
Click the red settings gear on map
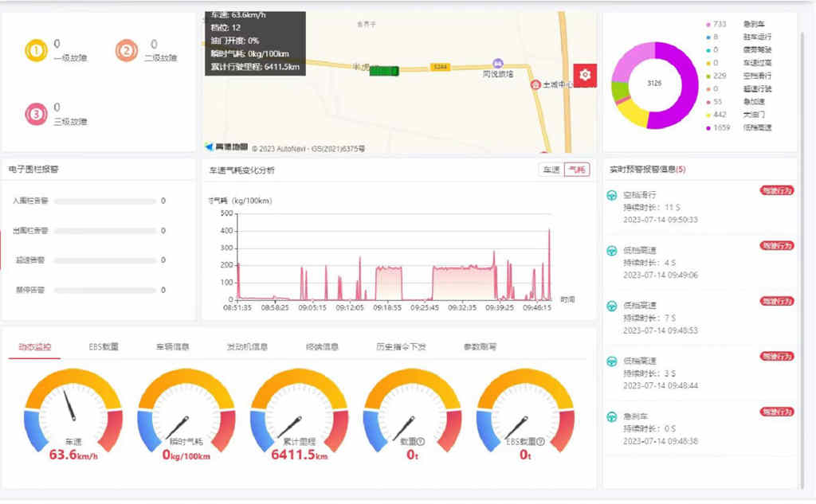tap(585, 75)
